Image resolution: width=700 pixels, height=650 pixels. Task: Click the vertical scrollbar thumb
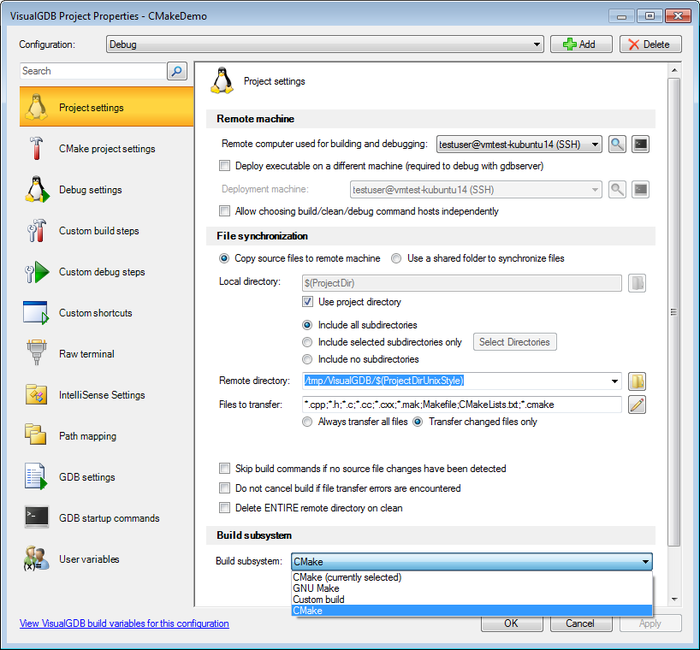tap(674, 312)
